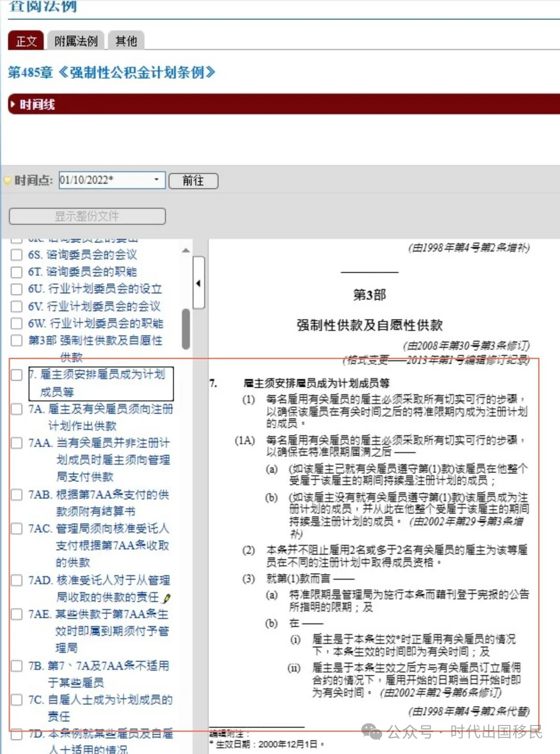Check the checkbox for section 6S 諮詢委員會的會議
This screenshot has height=754, width=560.
tap(16, 255)
